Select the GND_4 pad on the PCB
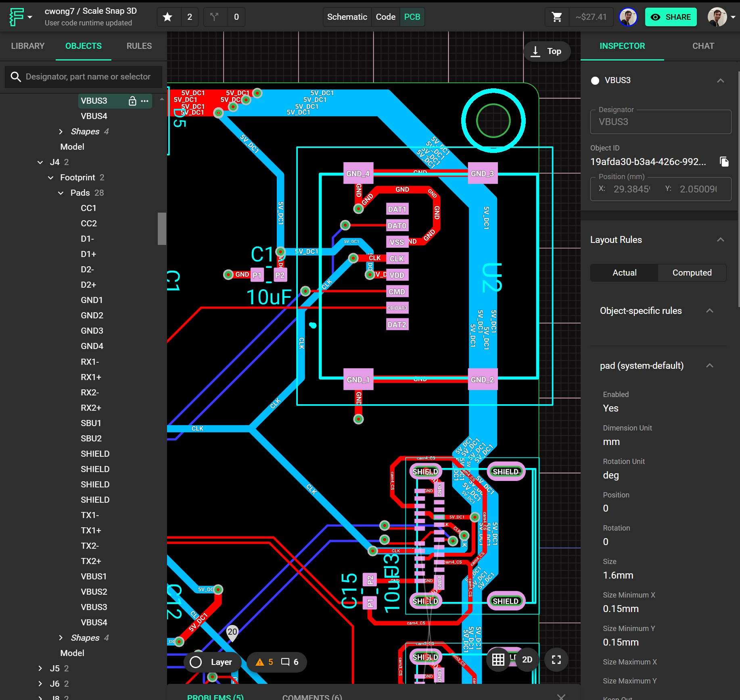Image resolution: width=740 pixels, height=700 pixels. (358, 173)
